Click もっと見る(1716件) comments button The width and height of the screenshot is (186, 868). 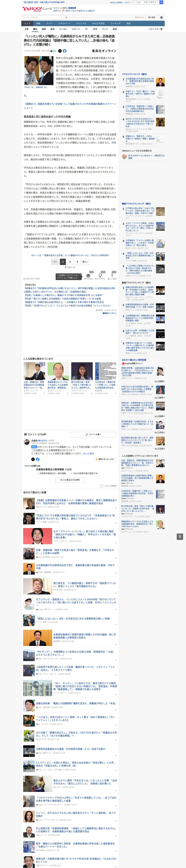click(70, 480)
